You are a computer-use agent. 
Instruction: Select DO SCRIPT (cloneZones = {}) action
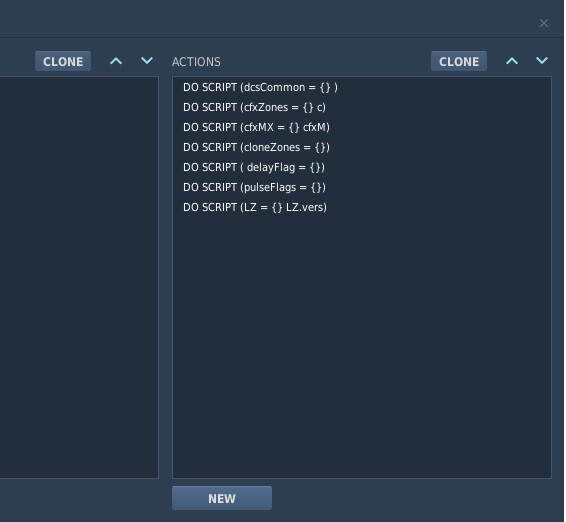[362, 147]
